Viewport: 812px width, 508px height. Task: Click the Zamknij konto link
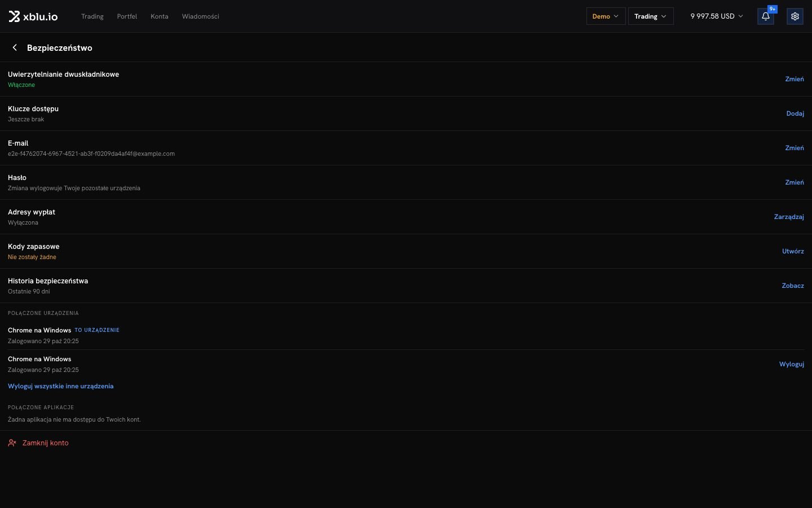45,443
